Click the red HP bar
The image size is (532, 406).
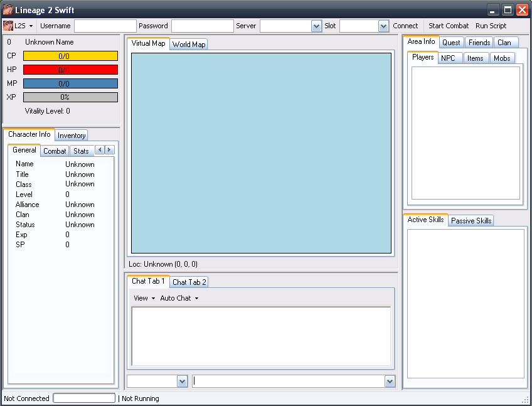[x=70, y=70]
